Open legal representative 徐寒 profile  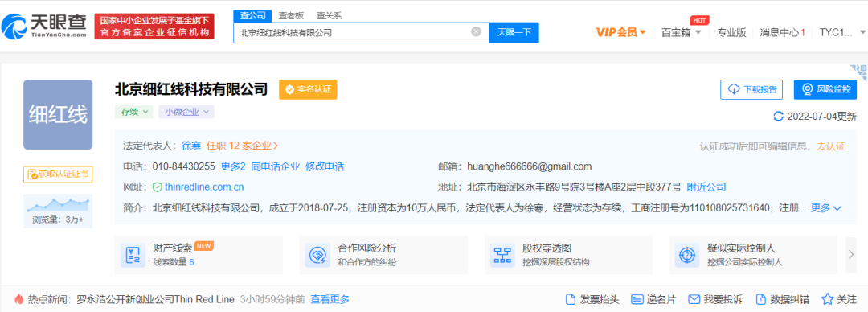pos(191,146)
